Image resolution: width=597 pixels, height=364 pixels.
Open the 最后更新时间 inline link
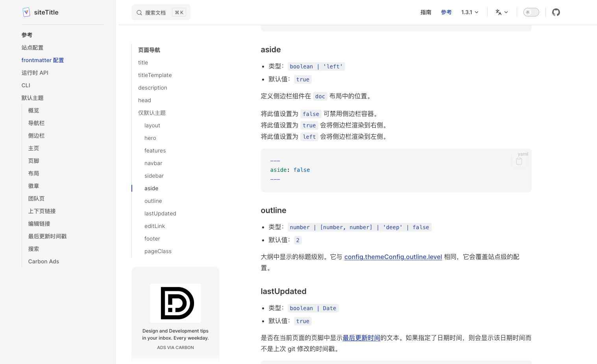tap(361, 338)
